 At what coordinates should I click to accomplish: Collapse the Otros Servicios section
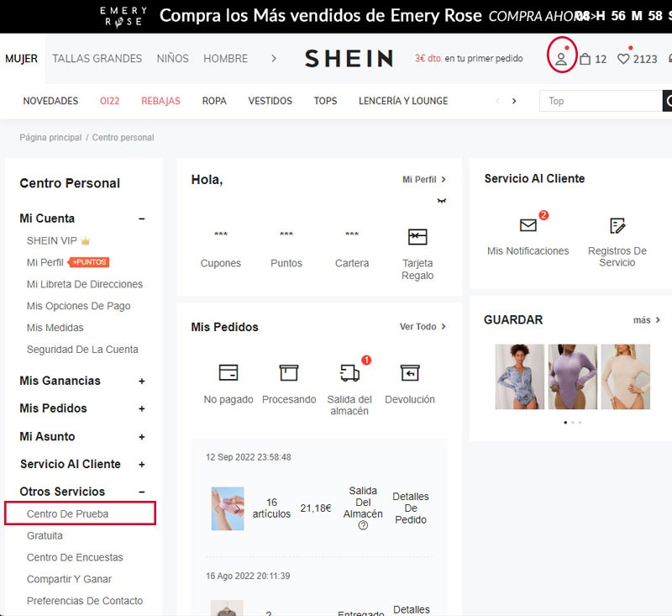tap(142, 492)
